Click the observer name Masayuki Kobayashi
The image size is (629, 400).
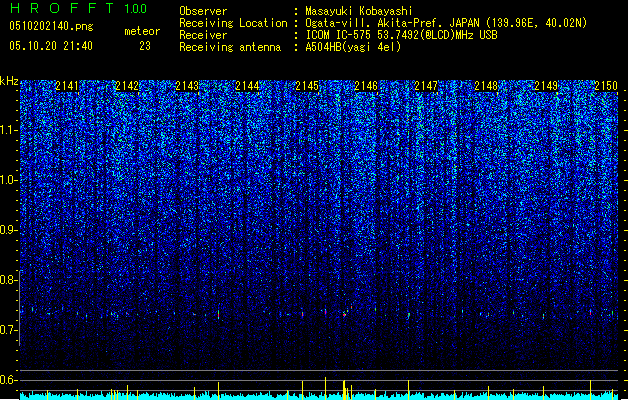coord(359,11)
